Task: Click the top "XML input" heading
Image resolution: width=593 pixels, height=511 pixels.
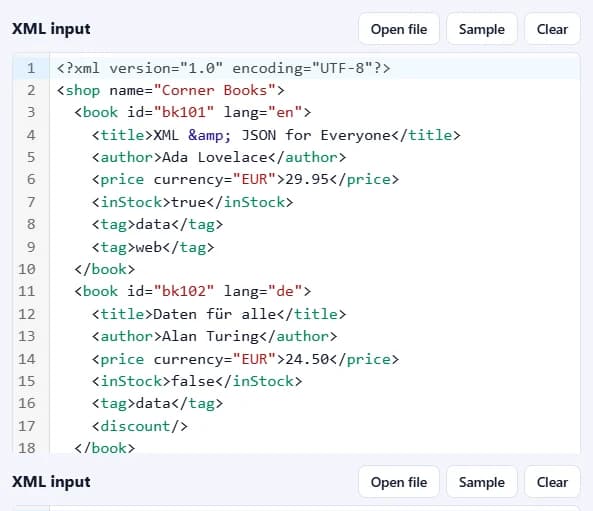Action: point(51,29)
